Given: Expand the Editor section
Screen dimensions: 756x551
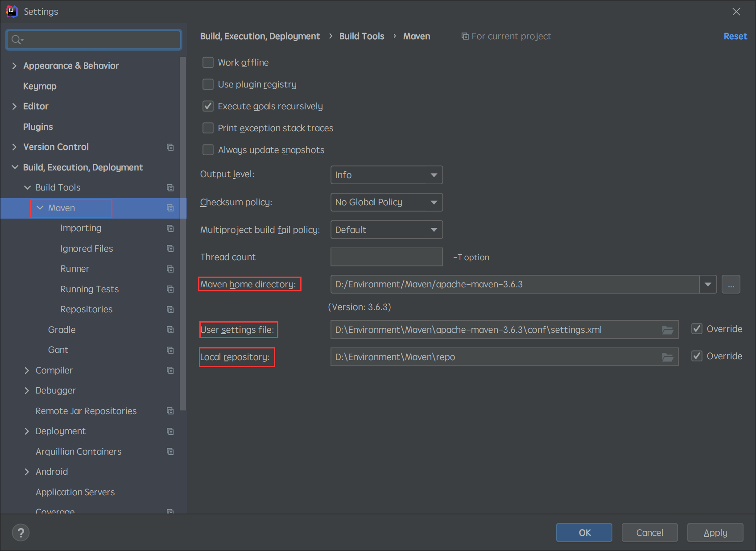Looking at the screenshot, I should click(14, 106).
